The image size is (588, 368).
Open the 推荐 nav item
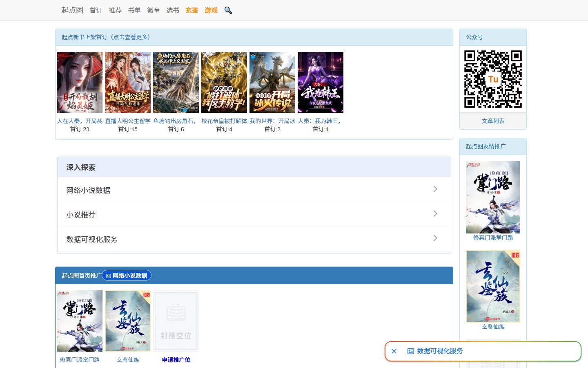[115, 10]
